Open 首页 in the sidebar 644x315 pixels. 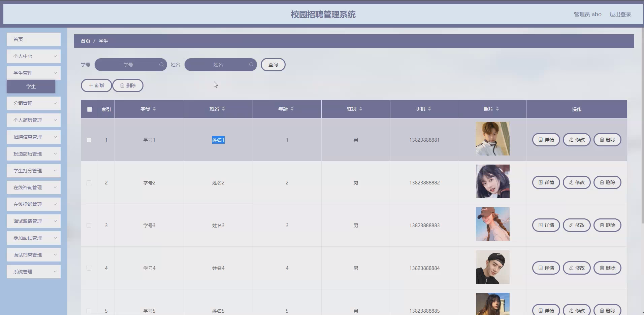34,39
